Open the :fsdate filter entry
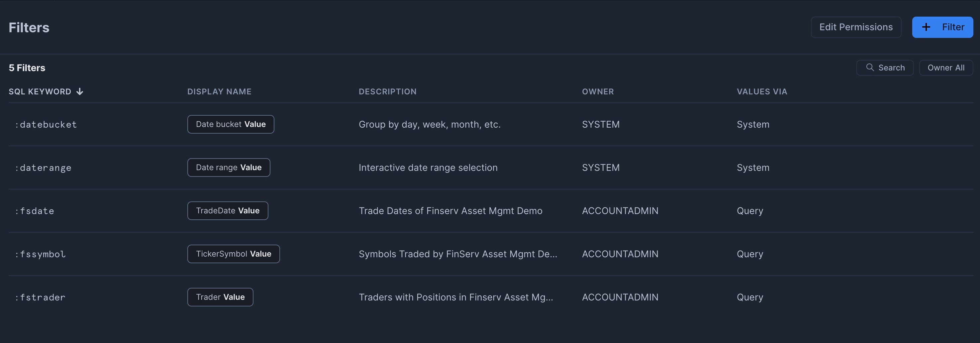This screenshot has height=343, width=980. [35, 211]
